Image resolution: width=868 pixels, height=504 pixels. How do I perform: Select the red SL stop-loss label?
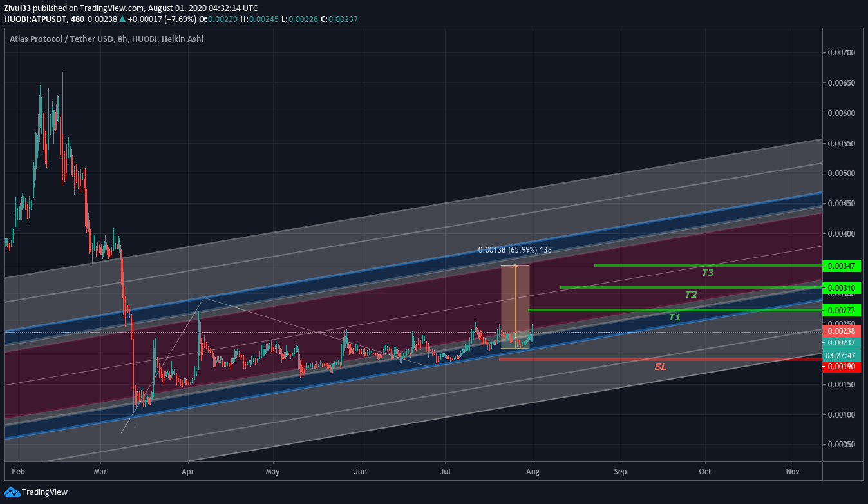(x=661, y=367)
